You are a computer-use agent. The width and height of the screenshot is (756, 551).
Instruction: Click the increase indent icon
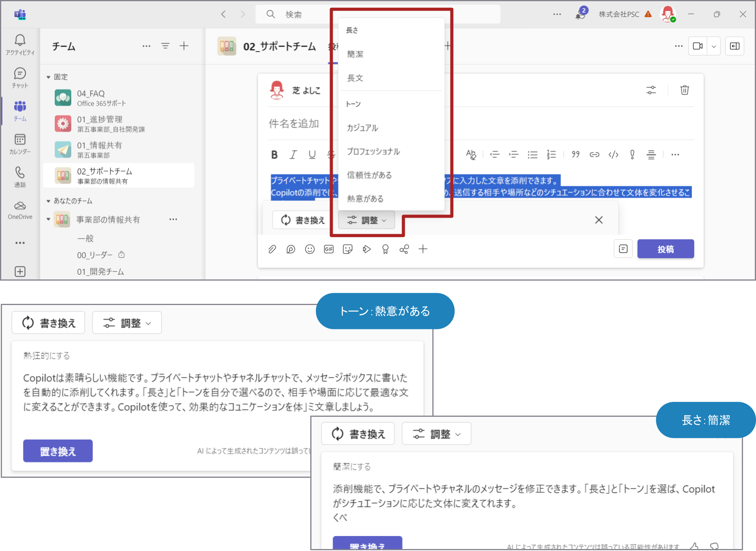pos(513,155)
